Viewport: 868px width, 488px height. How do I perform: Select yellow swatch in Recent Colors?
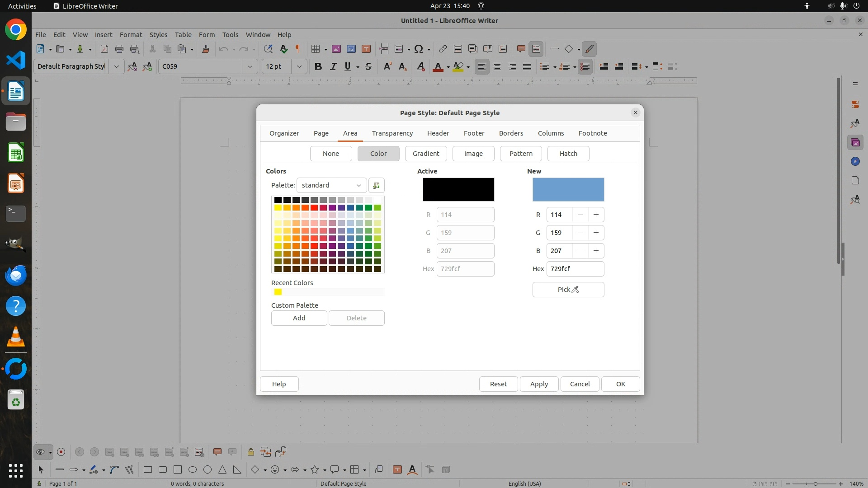[x=278, y=292]
